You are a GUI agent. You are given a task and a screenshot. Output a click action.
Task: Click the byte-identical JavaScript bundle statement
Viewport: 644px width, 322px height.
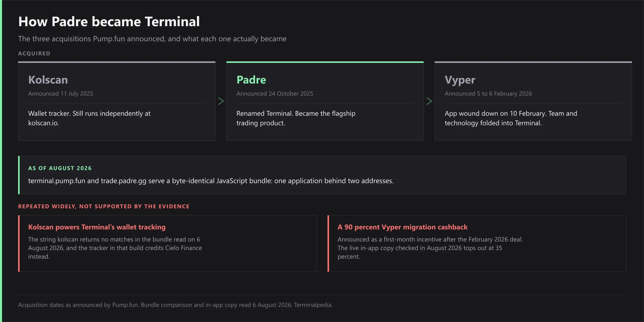(x=211, y=181)
